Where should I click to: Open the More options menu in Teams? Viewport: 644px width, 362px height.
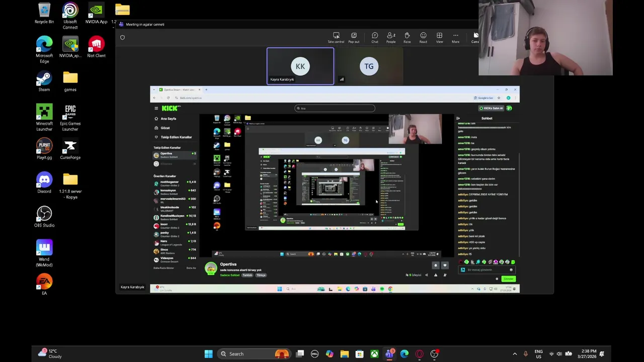pos(455,38)
